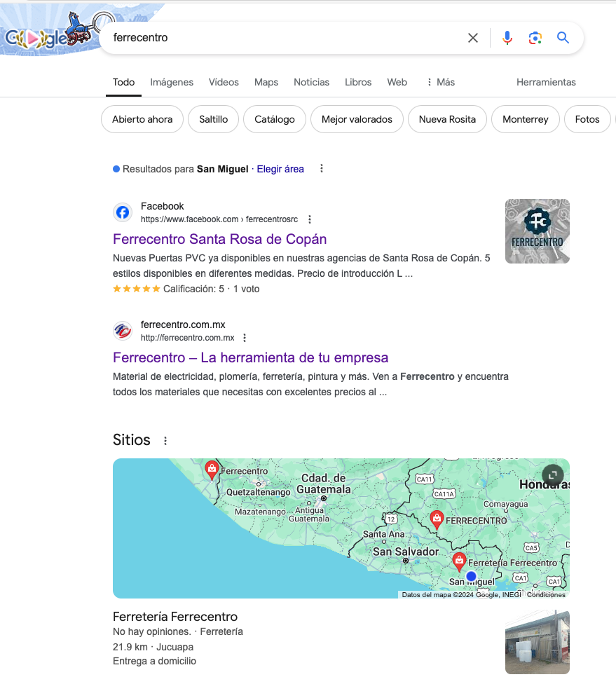The width and height of the screenshot is (616, 677).
Task: Click the Facebook favicon
Action: coord(123,212)
